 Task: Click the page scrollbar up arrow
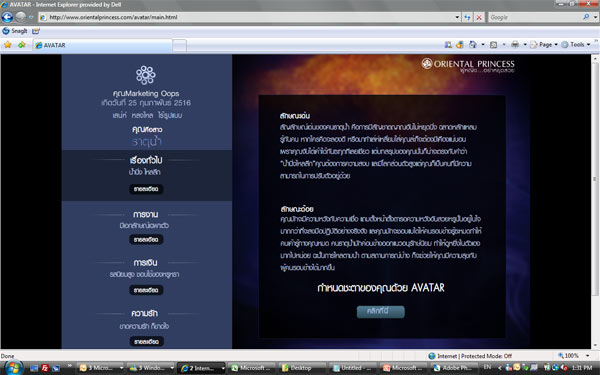click(595, 59)
